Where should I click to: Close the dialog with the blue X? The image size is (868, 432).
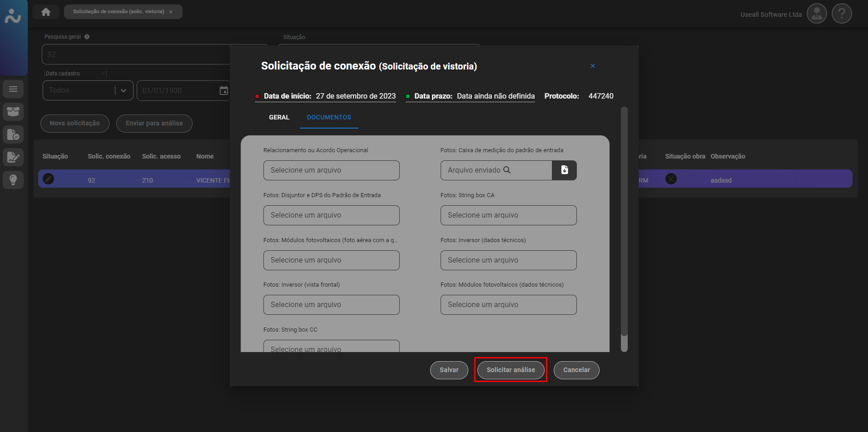[592, 66]
